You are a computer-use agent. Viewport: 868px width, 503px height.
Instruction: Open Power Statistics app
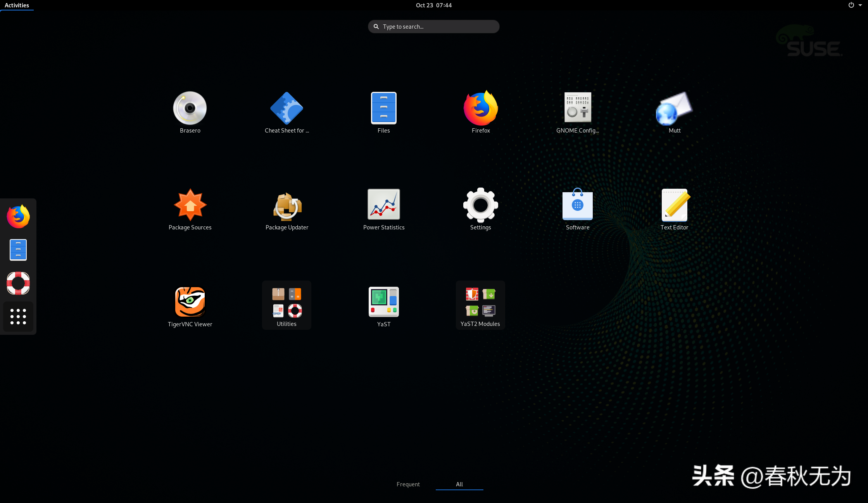pos(384,205)
